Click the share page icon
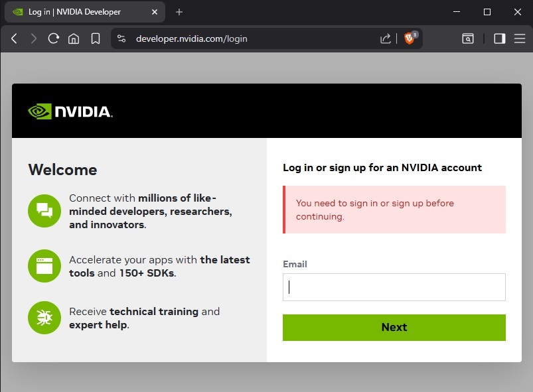This screenshot has height=392, width=533. click(385, 38)
